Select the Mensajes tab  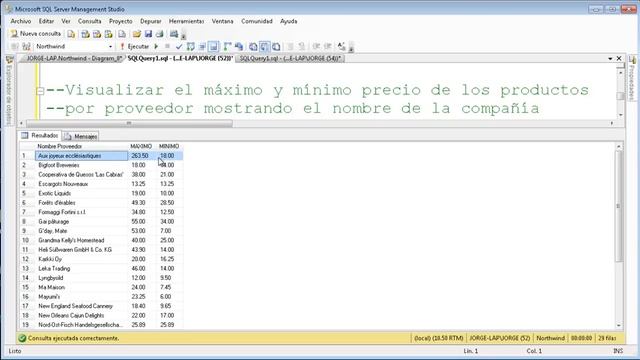pos(80,136)
